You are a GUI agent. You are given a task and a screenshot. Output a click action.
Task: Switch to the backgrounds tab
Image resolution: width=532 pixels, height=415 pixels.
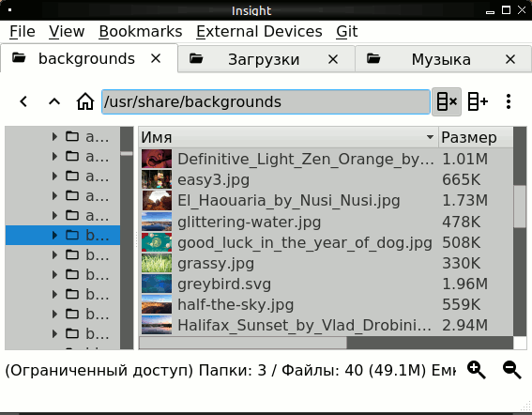click(88, 58)
